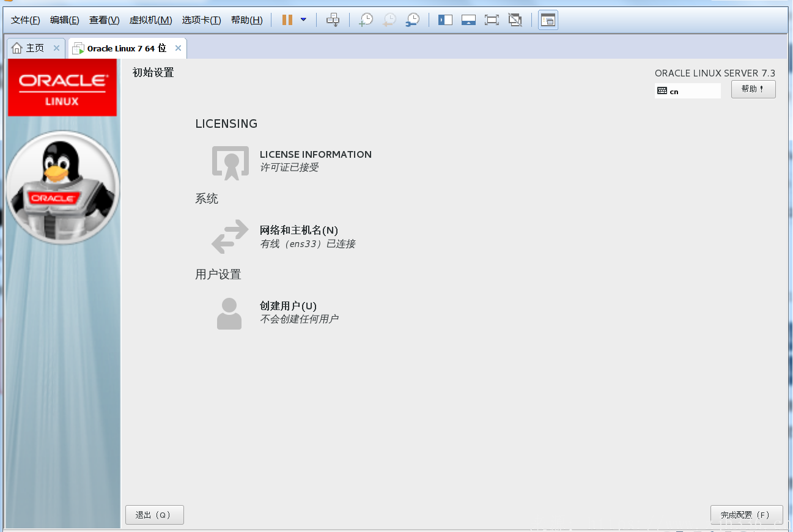Pause the virtual machine using toolbar button
Viewport: 793px width, 532px height.
(287, 20)
